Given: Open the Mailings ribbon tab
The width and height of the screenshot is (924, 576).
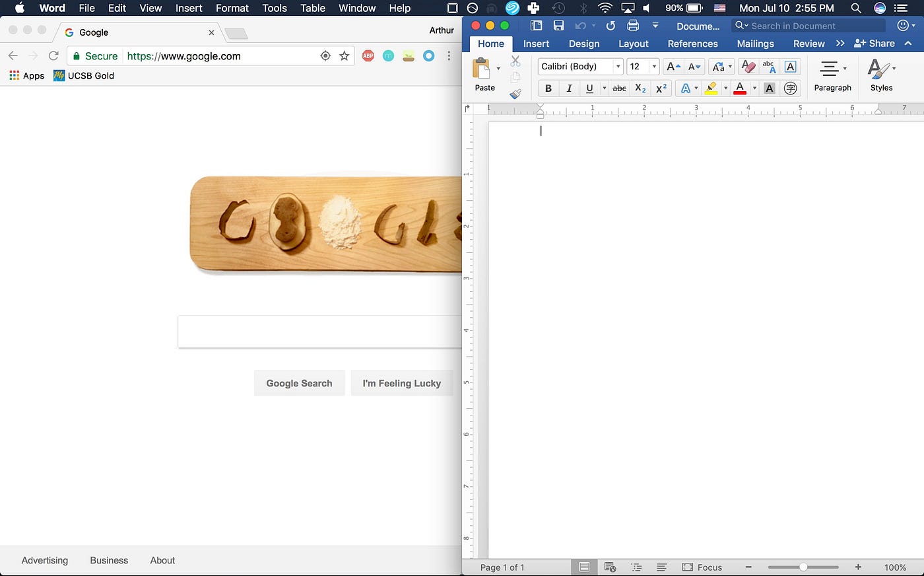Looking at the screenshot, I should coord(755,44).
